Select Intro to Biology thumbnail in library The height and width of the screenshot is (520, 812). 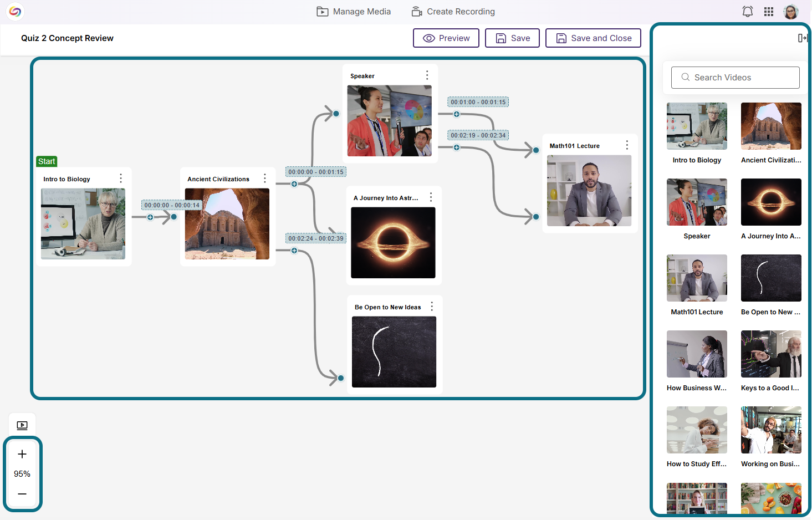click(697, 126)
